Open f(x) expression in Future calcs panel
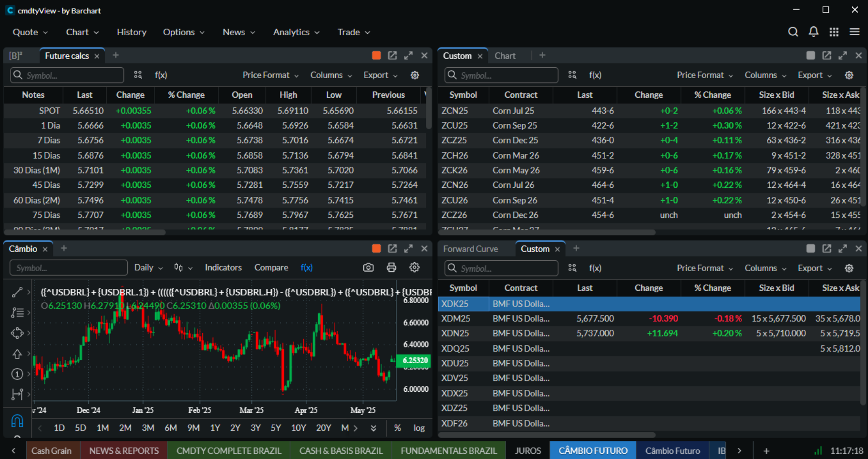The height and width of the screenshot is (459, 868). [x=161, y=75]
